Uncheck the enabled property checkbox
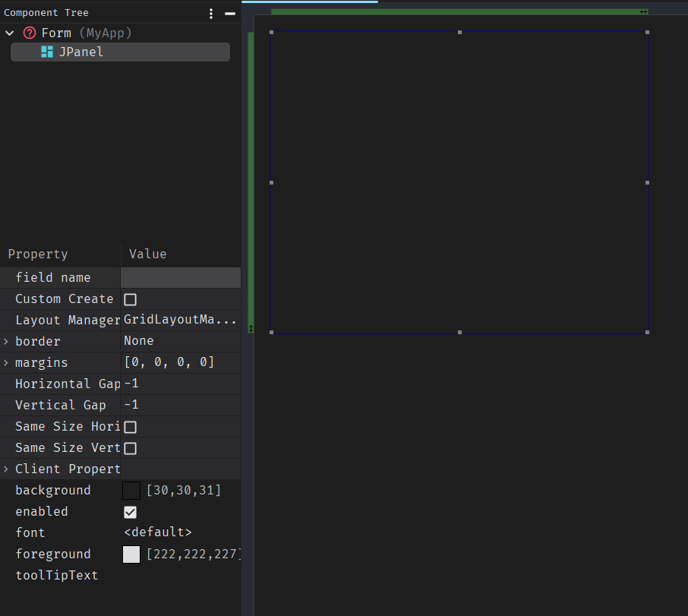This screenshot has height=616, width=688. 130,512
